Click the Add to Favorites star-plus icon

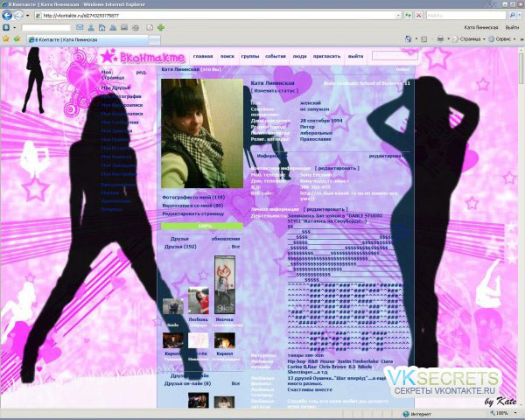click(x=17, y=39)
